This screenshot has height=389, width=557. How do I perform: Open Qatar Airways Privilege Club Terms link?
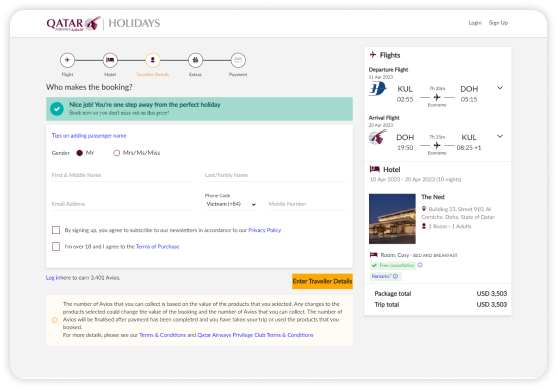pyautogui.click(x=255, y=335)
